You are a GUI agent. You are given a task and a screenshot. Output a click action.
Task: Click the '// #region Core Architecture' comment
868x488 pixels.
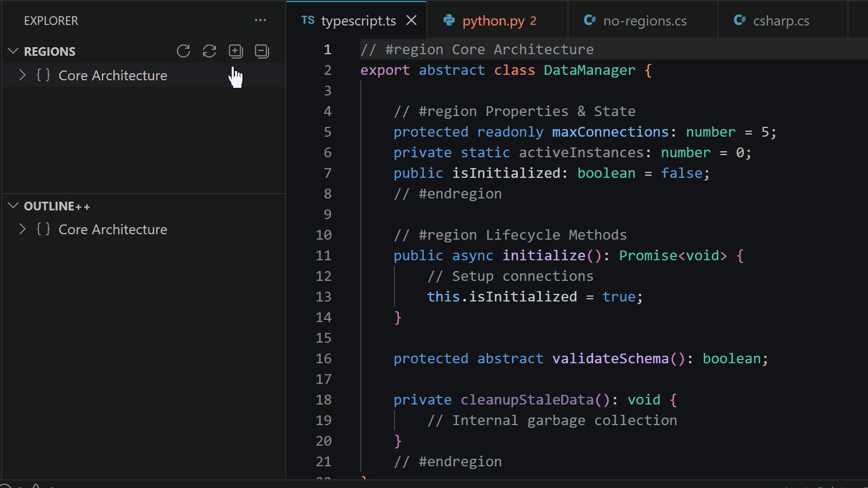pyautogui.click(x=477, y=49)
